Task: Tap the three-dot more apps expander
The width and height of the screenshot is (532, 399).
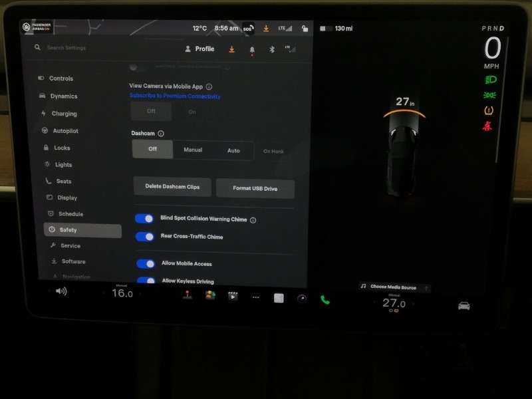Action: click(255, 297)
